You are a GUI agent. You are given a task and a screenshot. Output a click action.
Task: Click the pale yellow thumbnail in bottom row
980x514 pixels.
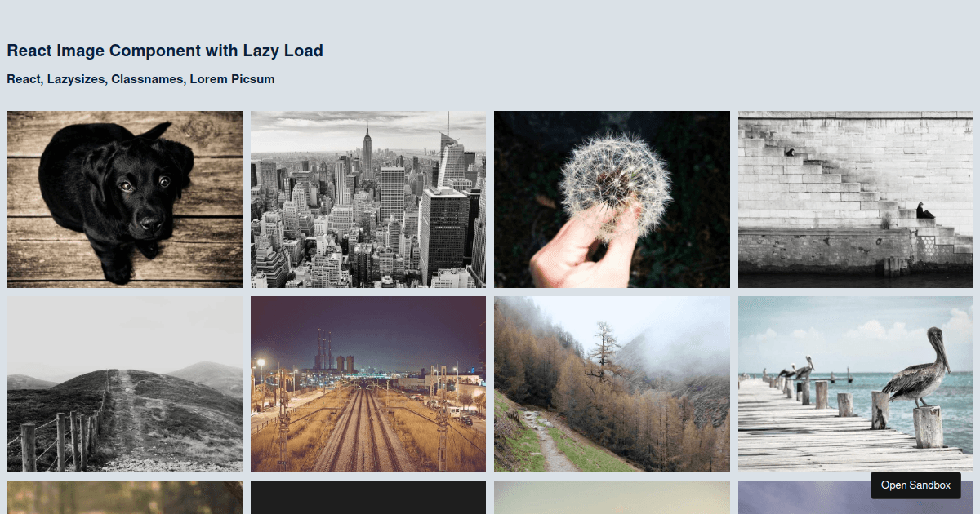(612, 497)
